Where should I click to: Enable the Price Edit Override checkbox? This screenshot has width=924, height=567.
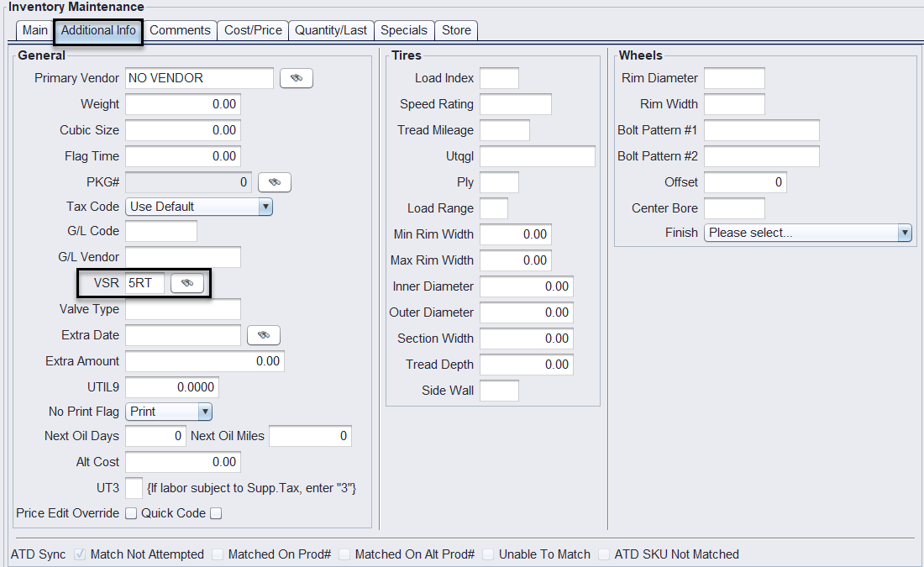tap(131, 513)
